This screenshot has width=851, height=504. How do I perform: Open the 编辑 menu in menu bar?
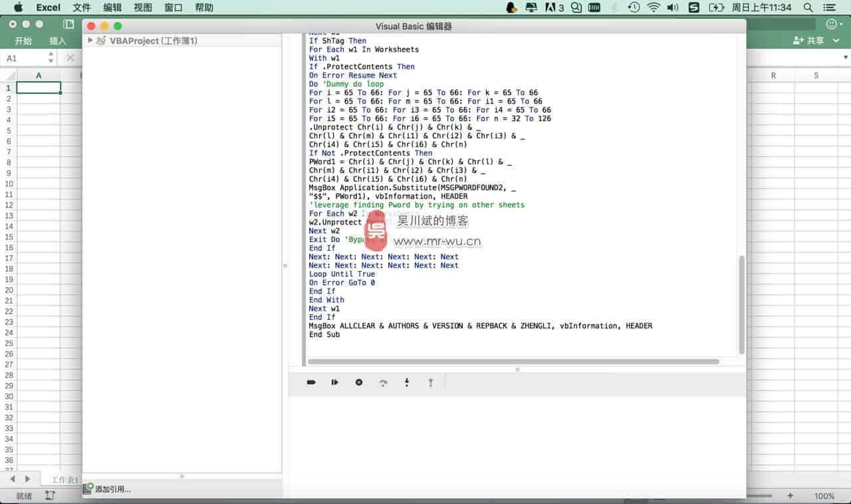pyautogui.click(x=112, y=7)
